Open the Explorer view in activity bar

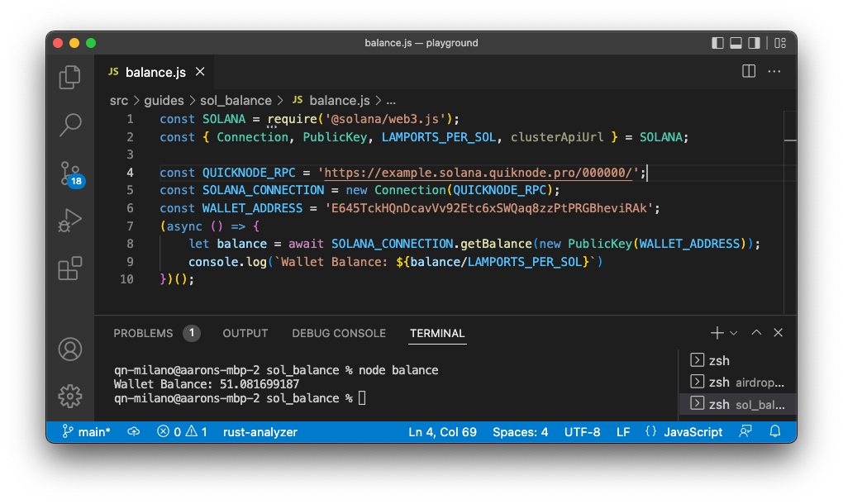(70, 77)
